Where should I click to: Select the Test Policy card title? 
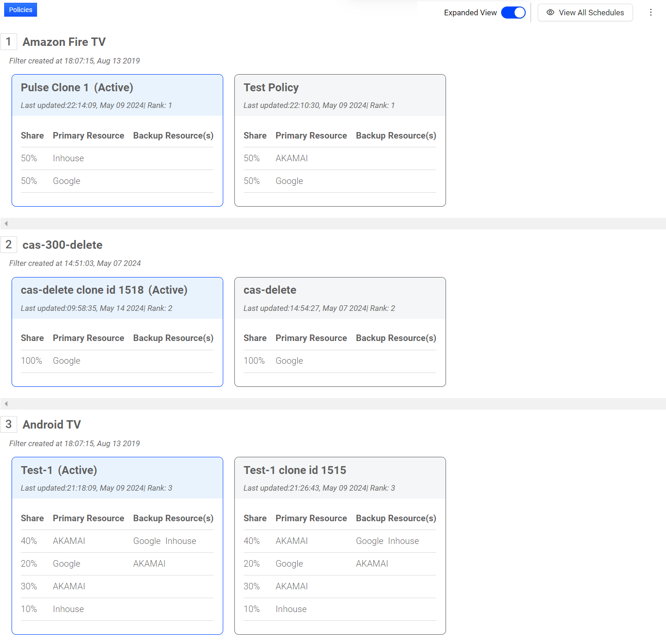point(271,88)
